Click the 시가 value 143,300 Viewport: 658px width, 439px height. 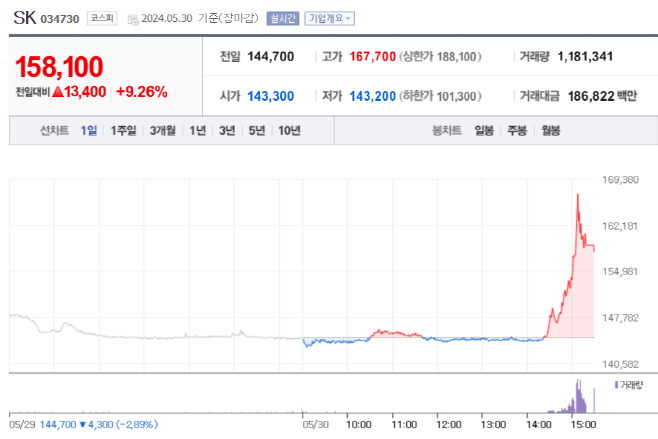(271, 96)
